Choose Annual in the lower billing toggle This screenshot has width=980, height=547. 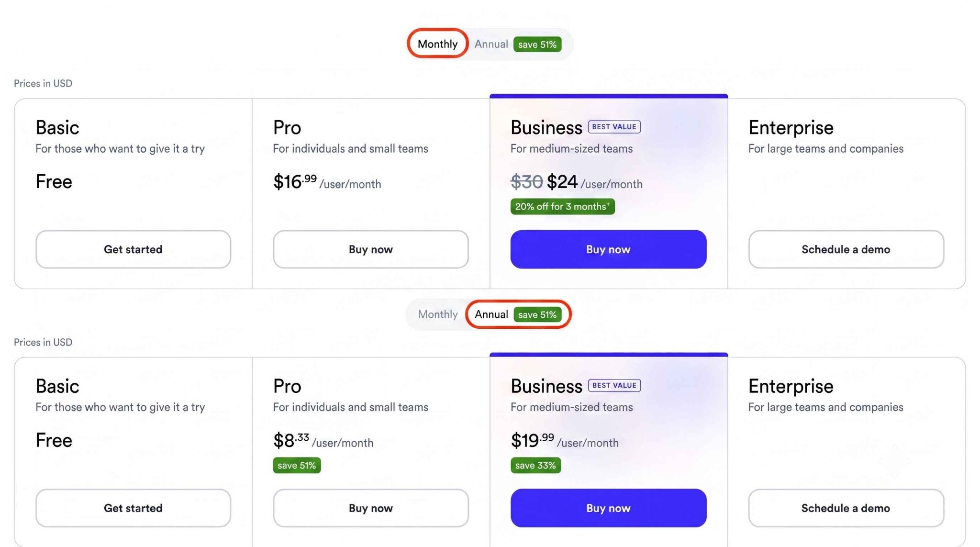(491, 314)
